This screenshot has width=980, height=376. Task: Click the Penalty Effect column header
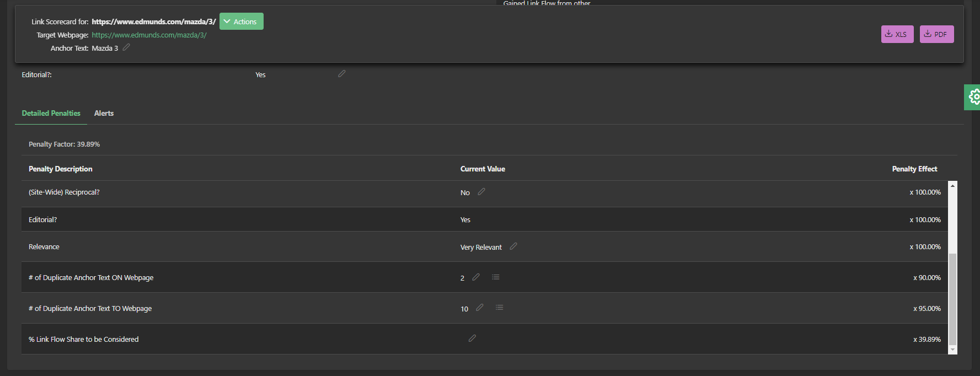[x=914, y=169]
